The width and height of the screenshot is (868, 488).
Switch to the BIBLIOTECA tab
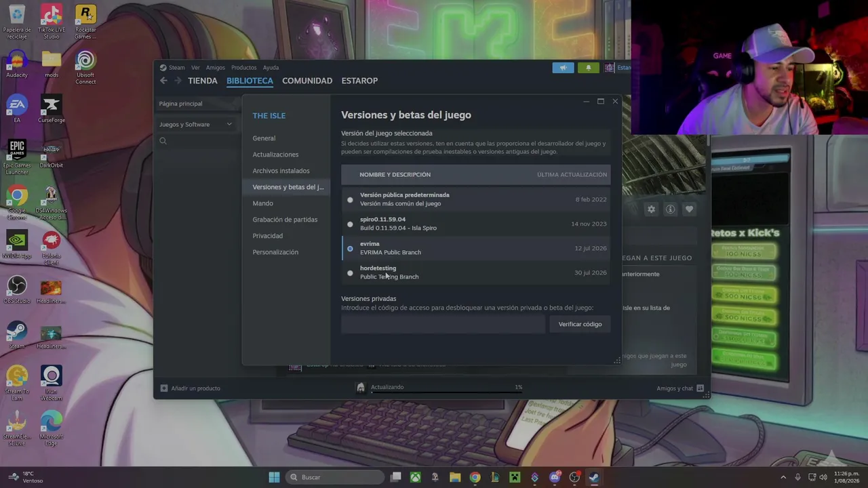click(250, 81)
